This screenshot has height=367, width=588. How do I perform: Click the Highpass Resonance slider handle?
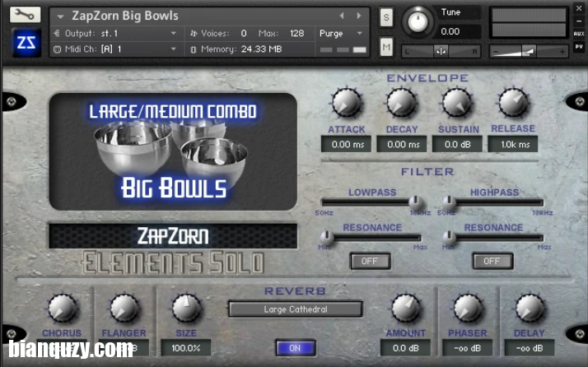(448, 237)
